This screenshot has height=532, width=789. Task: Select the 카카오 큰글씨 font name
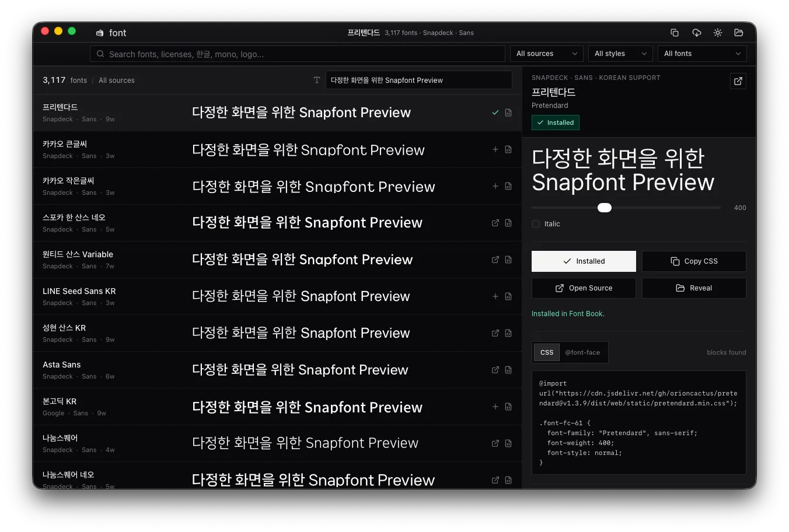65,144
